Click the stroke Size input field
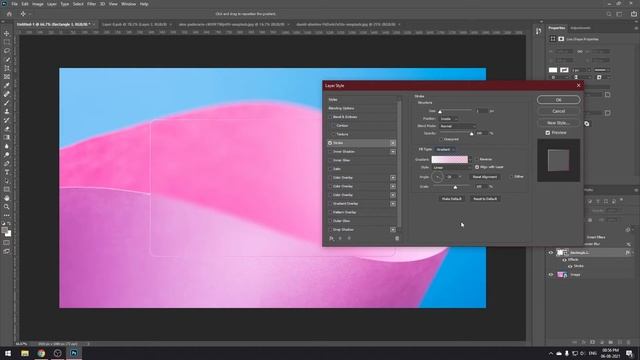This screenshot has height=360, width=640. click(x=481, y=111)
